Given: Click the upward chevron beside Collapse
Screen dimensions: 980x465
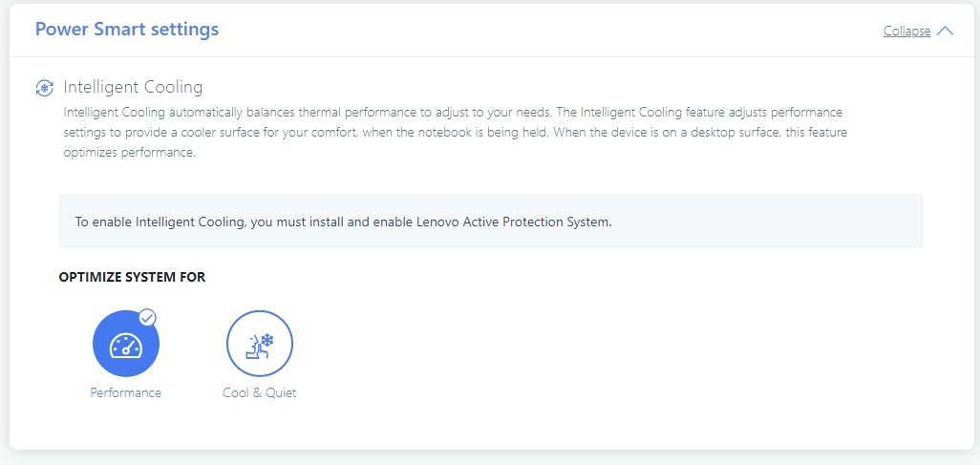Looking at the screenshot, I should point(945,31).
